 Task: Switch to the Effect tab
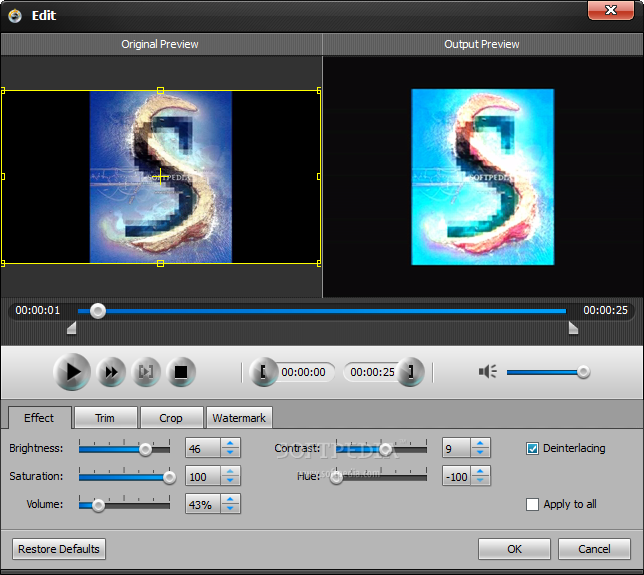coord(39,418)
